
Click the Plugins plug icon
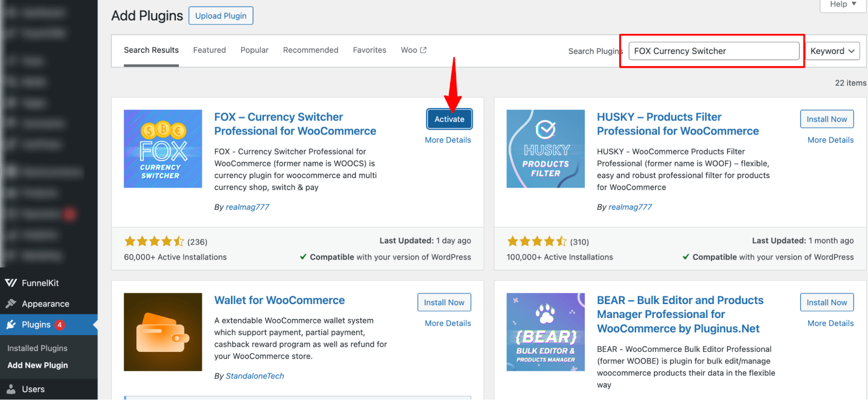11,325
